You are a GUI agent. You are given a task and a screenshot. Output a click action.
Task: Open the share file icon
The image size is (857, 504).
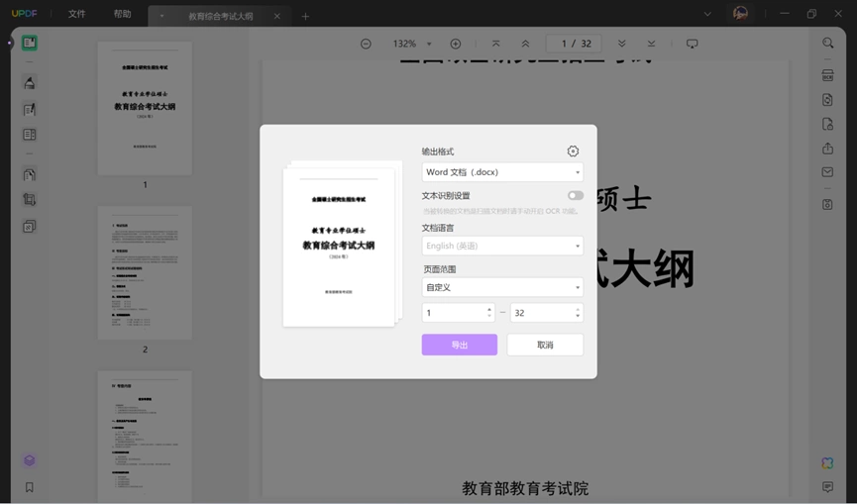(827, 149)
